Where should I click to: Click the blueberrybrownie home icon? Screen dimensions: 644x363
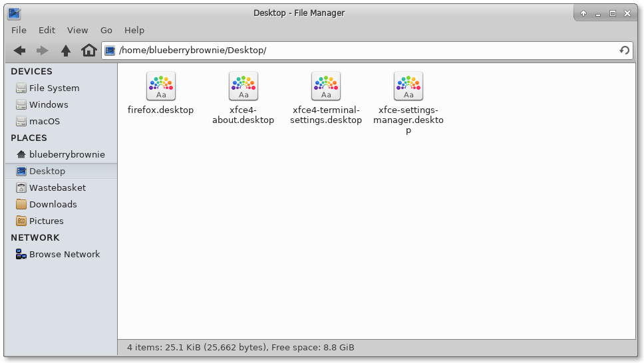coord(21,154)
